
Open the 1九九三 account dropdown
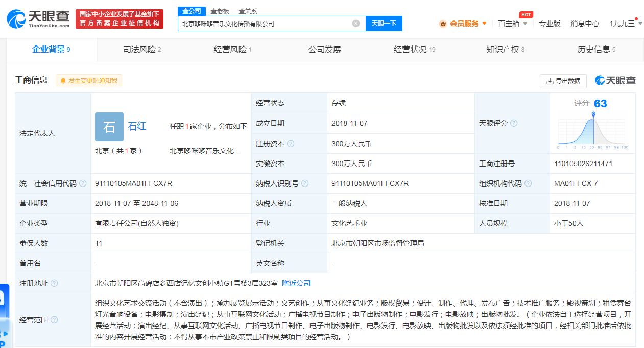pos(626,24)
